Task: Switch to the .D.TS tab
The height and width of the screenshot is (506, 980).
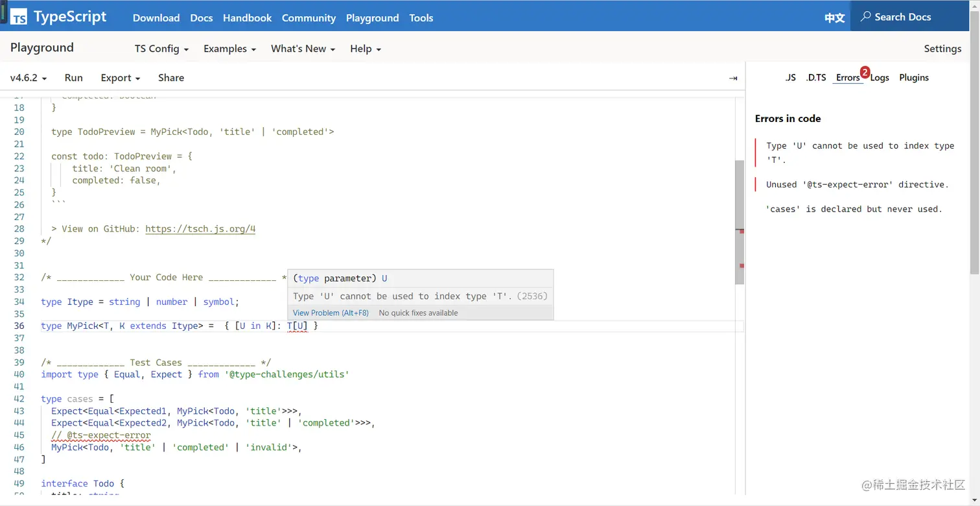Action: point(816,77)
